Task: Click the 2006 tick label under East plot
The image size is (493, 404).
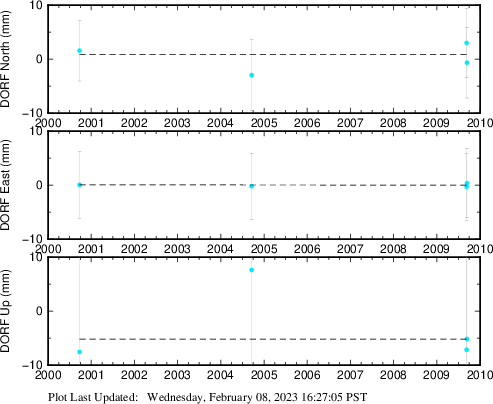Action: [307, 249]
